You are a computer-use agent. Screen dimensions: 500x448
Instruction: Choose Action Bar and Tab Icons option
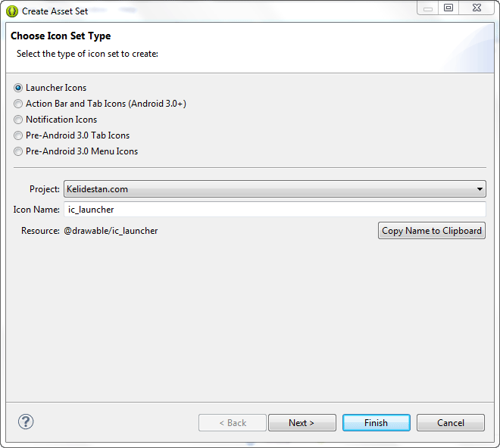[18, 104]
